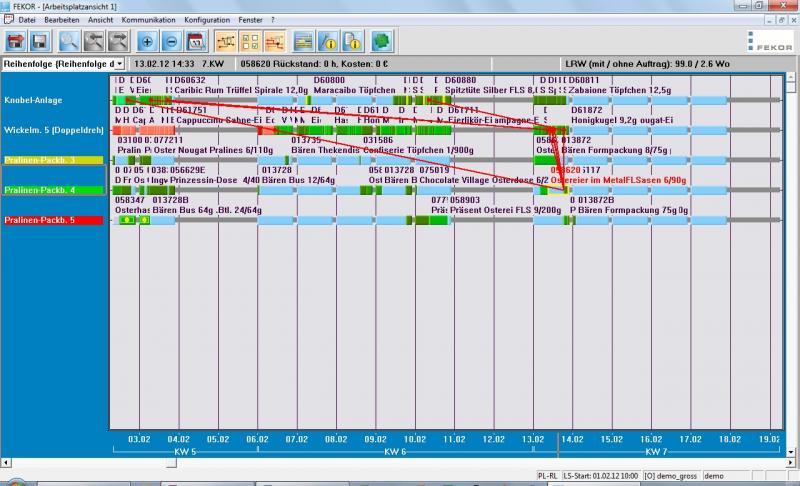Click the pencil with info badge icon
Viewport: 800px width, 486px height.
pos(328,41)
